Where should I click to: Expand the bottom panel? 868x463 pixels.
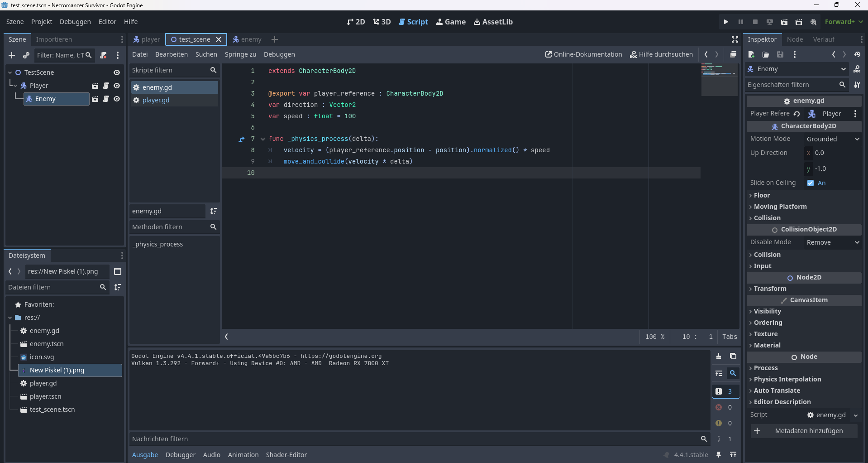(x=733, y=454)
